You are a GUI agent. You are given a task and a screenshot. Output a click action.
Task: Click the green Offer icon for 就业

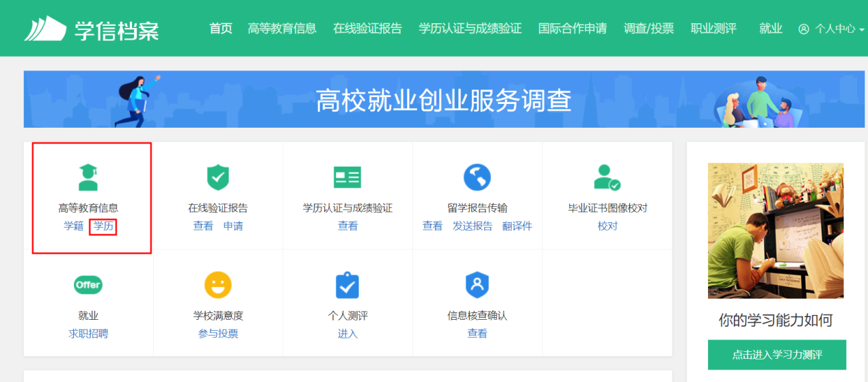(x=88, y=285)
